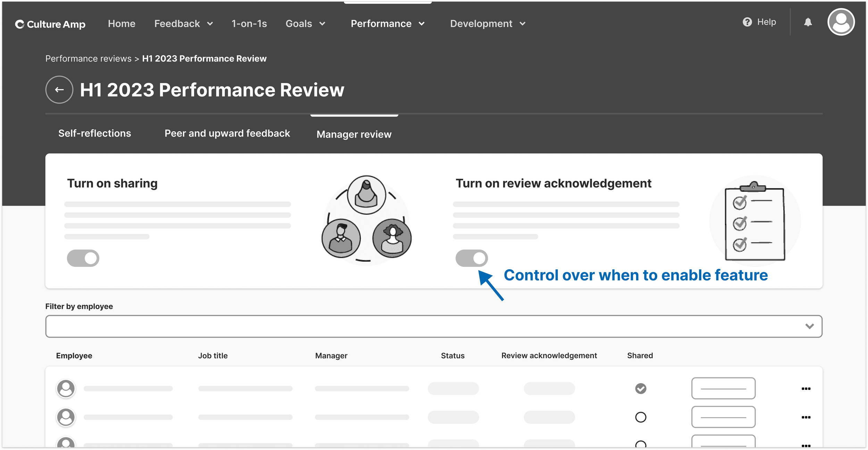
Task: Click the back arrow circle icon
Action: (59, 90)
